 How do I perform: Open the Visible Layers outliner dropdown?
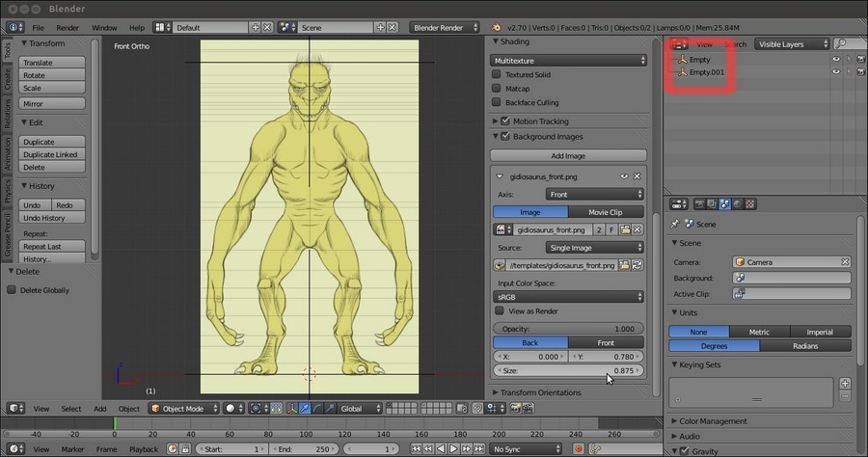[792, 43]
